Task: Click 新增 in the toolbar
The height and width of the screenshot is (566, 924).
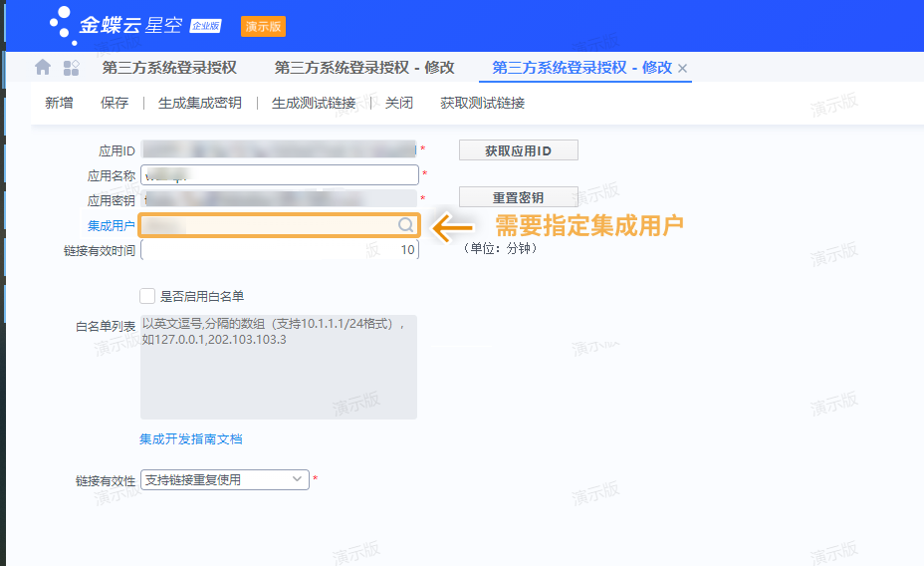Action: 59,103
